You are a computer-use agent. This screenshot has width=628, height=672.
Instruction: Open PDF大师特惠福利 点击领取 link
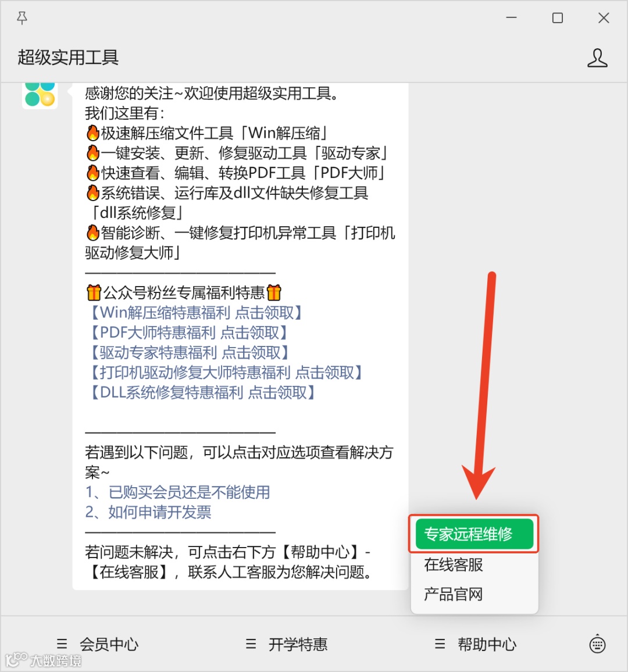[188, 333]
